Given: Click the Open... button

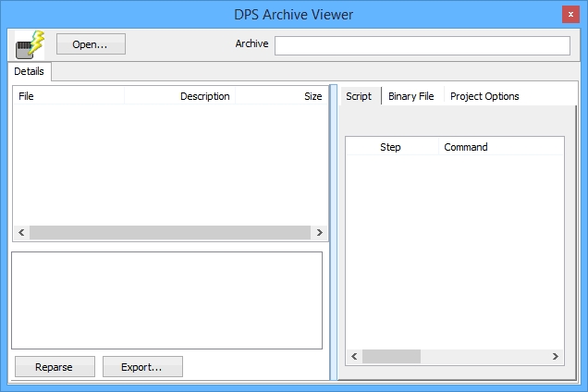Looking at the screenshot, I should tap(91, 44).
